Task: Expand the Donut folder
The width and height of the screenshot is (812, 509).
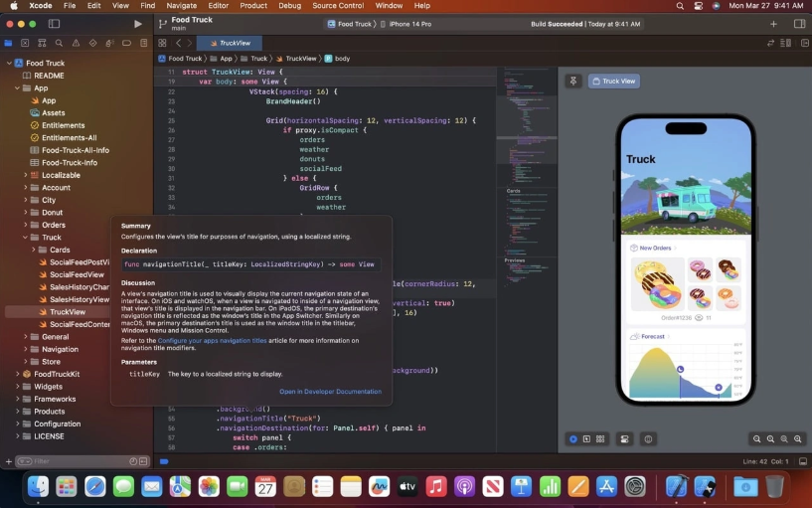Action: 26,212
